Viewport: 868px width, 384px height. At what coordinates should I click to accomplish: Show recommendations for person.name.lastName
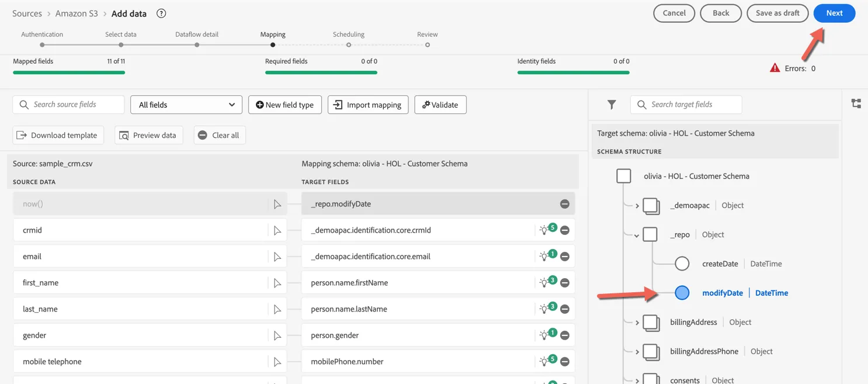(x=547, y=308)
